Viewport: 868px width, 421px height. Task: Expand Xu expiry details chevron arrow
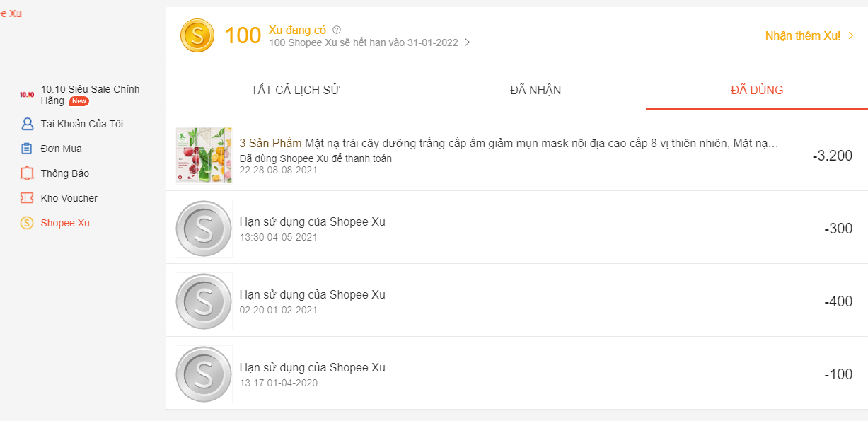pyautogui.click(x=467, y=42)
